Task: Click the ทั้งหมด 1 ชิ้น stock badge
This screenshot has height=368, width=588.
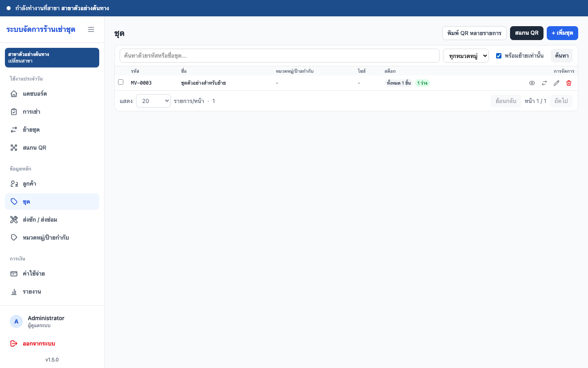Action: click(399, 83)
